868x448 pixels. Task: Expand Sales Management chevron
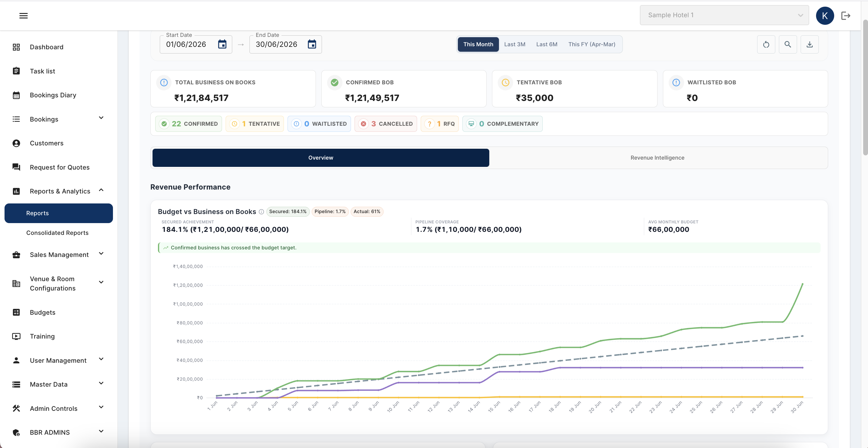tap(101, 253)
